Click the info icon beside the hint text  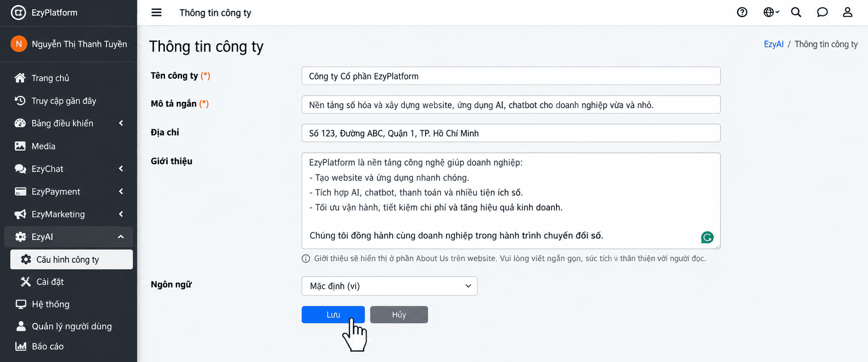point(306,259)
